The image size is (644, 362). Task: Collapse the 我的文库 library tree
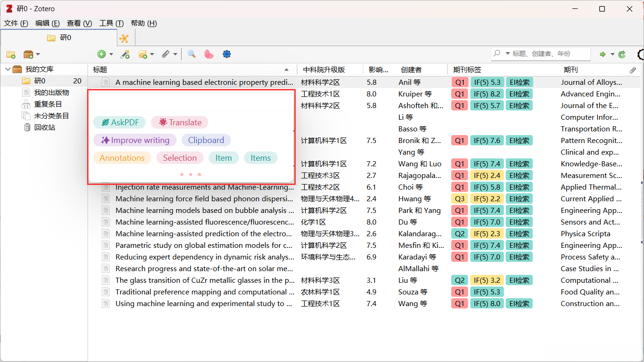tap(8, 69)
